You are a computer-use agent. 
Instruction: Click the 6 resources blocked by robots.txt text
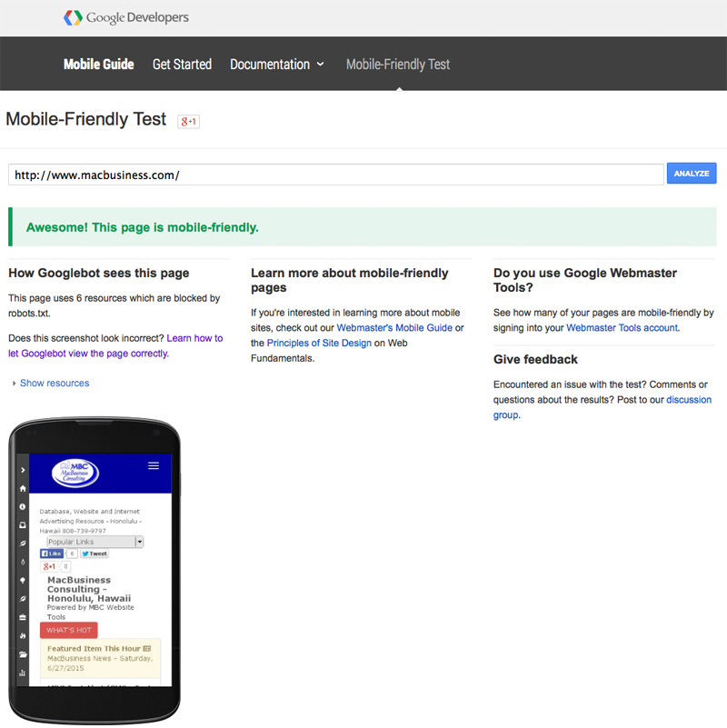pyautogui.click(x=115, y=305)
